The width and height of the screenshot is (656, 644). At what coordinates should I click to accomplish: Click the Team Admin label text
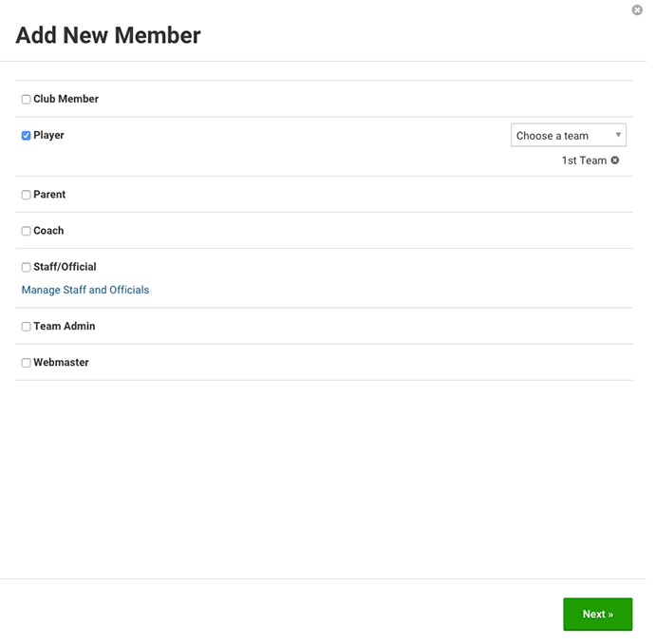tap(65, 327)
